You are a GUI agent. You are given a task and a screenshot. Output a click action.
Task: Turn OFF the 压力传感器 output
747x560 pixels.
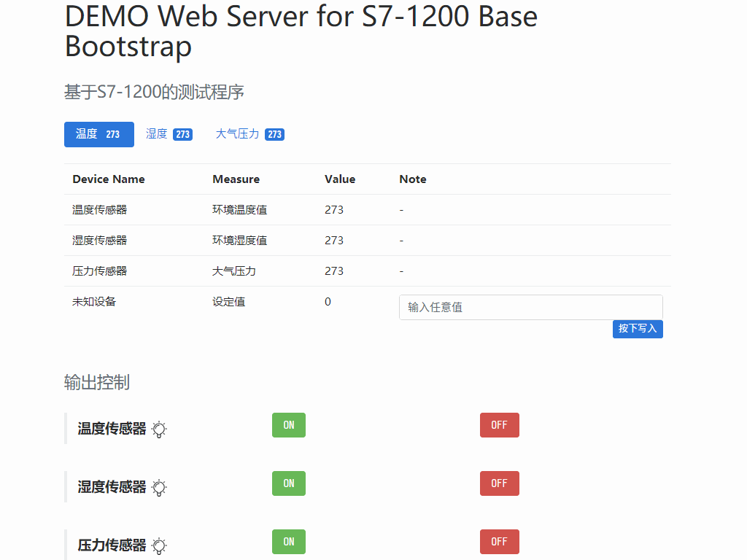tap(499, 542)
